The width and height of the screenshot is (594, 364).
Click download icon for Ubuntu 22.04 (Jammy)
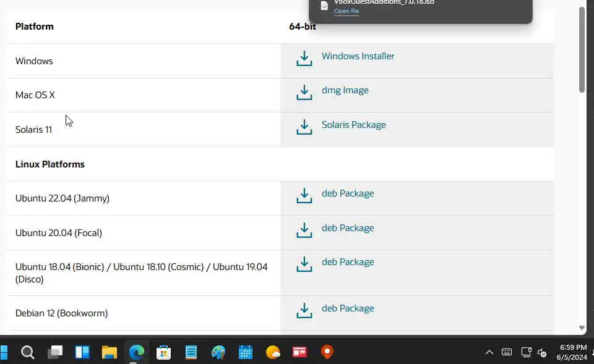[304, 196]
